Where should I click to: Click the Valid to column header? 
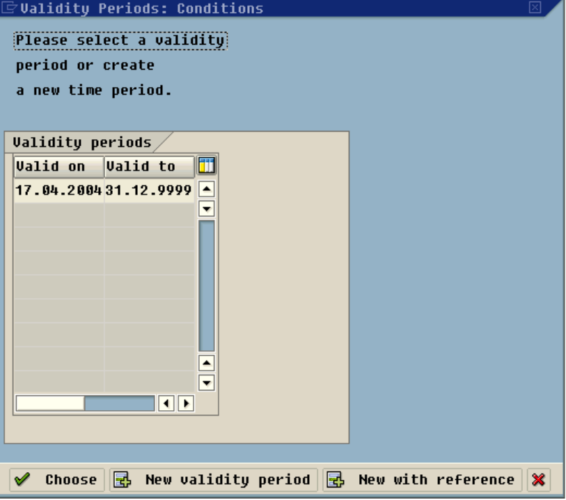point(149,167)
